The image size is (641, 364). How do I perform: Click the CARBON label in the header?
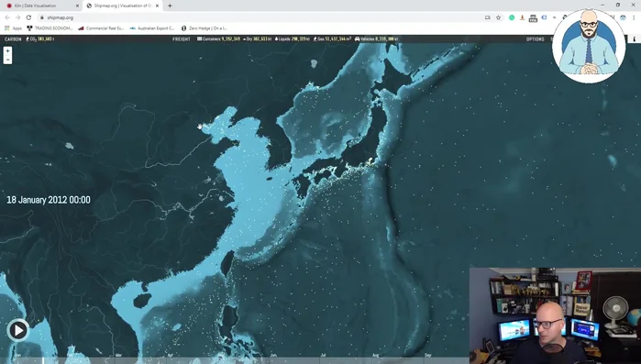tap(13, 39)
